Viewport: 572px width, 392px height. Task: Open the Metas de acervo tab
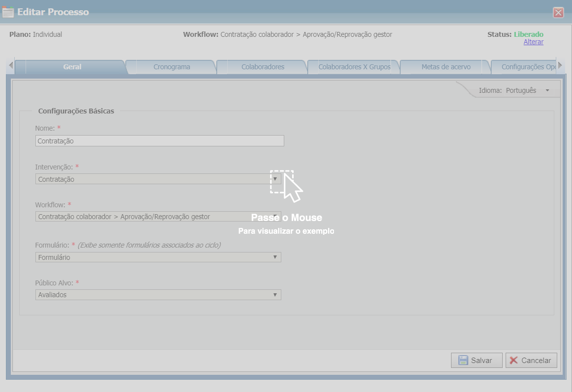tap(446, 67)
